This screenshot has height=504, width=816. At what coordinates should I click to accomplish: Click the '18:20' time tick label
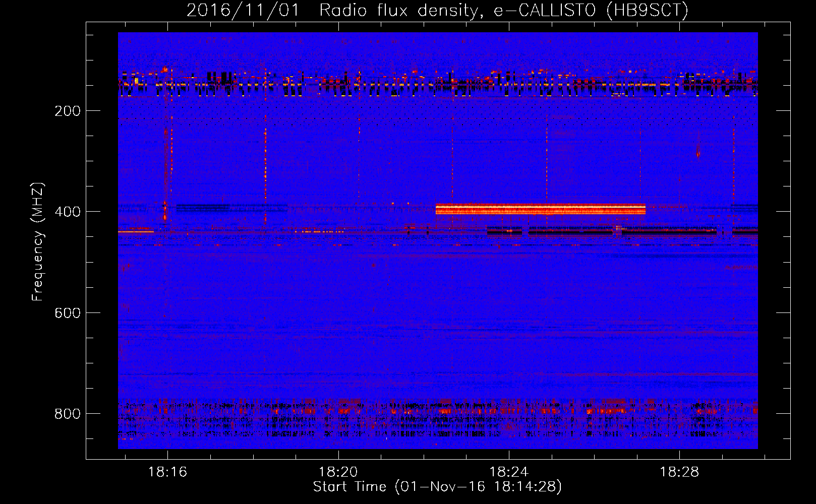[338, 472]
